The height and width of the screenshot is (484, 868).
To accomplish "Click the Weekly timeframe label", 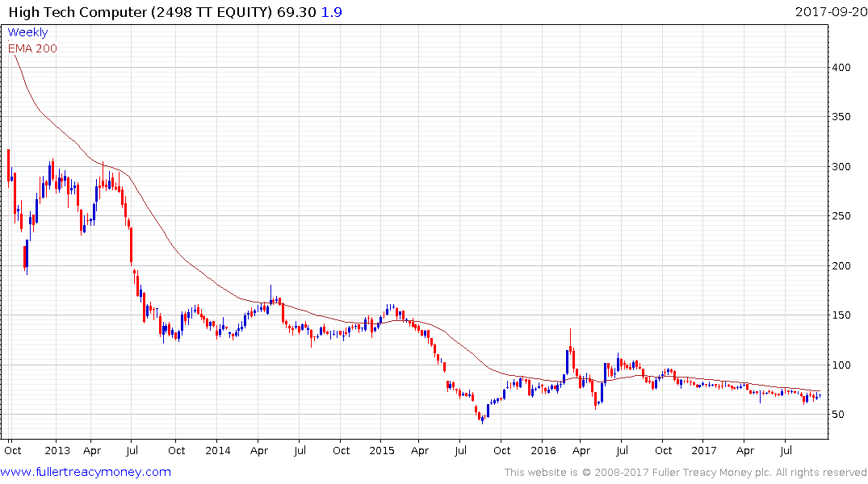I will coord(27,32).
